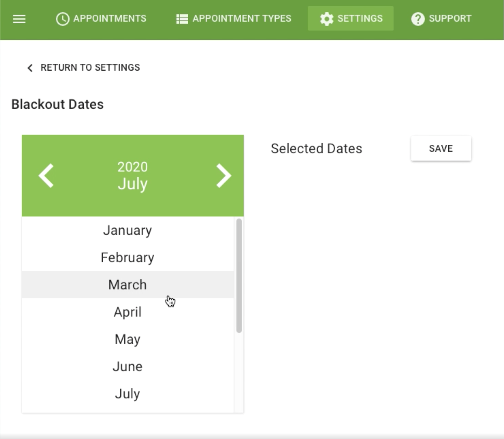
Task: Open the hamburger navigation menu
Action: (x=19, y=19)
